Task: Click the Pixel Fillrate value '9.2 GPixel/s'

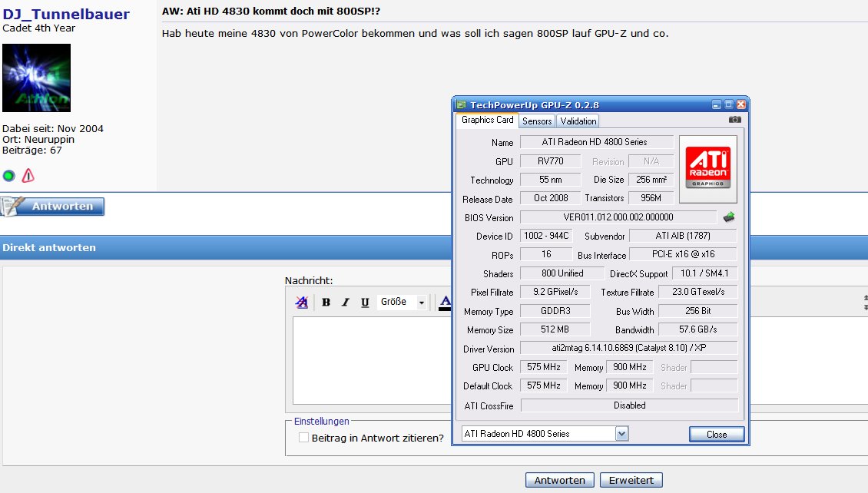Action: [x=555, y=292]
